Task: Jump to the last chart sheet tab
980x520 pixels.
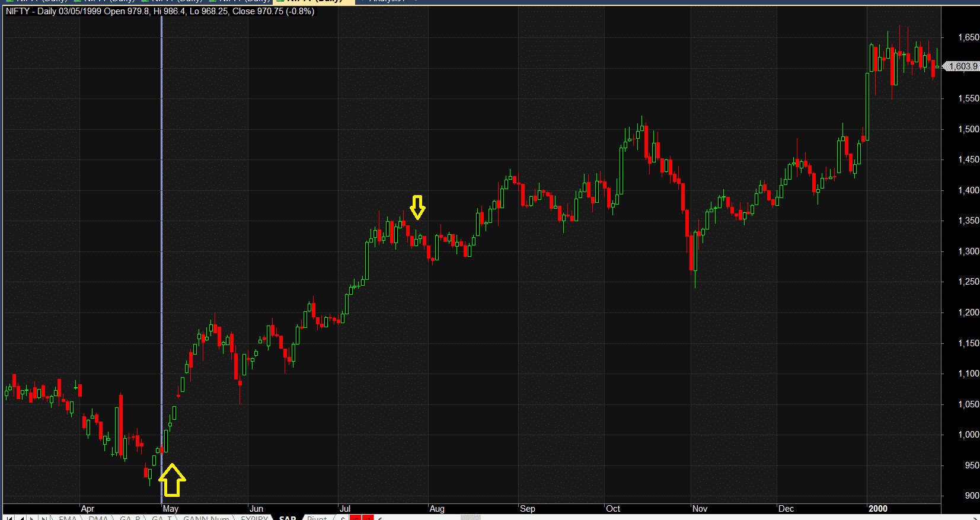Action: click(x=44, y=518)
